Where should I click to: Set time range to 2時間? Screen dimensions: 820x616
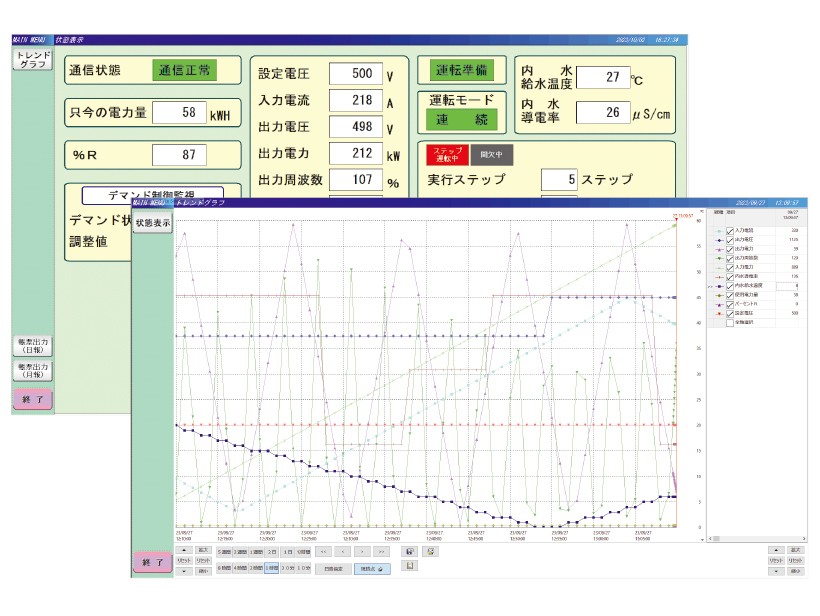[256, 568]
